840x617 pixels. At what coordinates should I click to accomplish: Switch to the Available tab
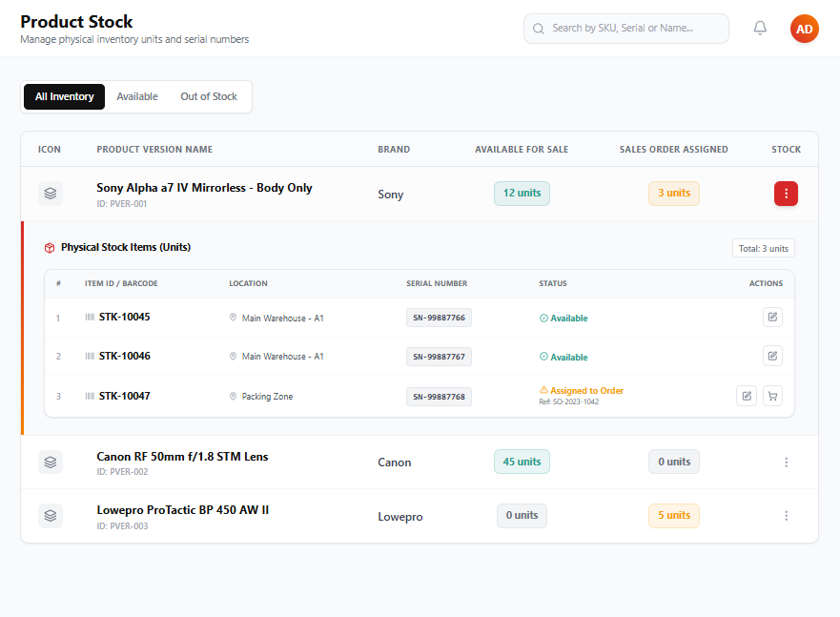pyautogui.click(x=137, y=96)
